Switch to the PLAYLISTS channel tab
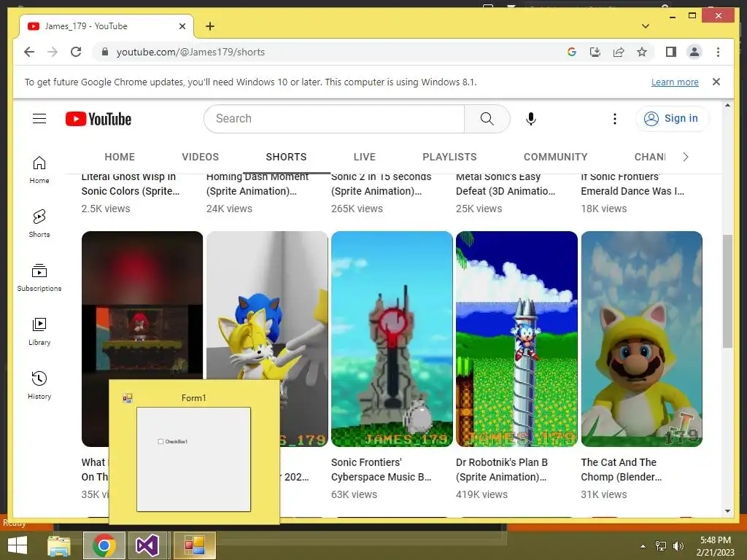The height and width of the screenshot is (560, 747). (x=449, y=157)
